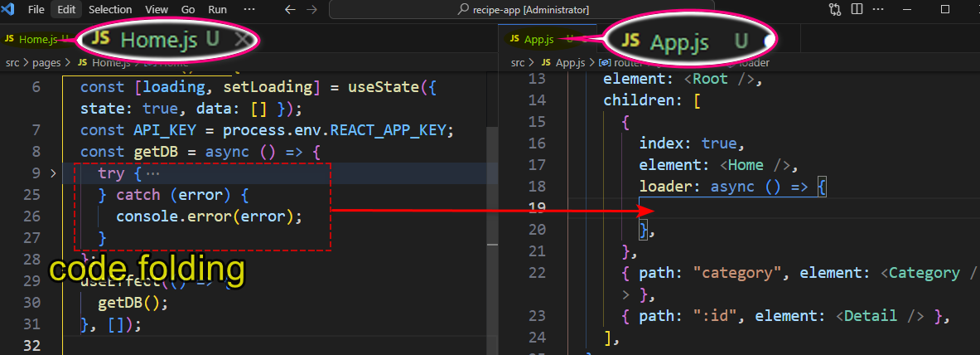This screenshot has width=980, height=355.
Task: Open the overflow menu ellipsis after Run
Action: [x=249, y=10]
